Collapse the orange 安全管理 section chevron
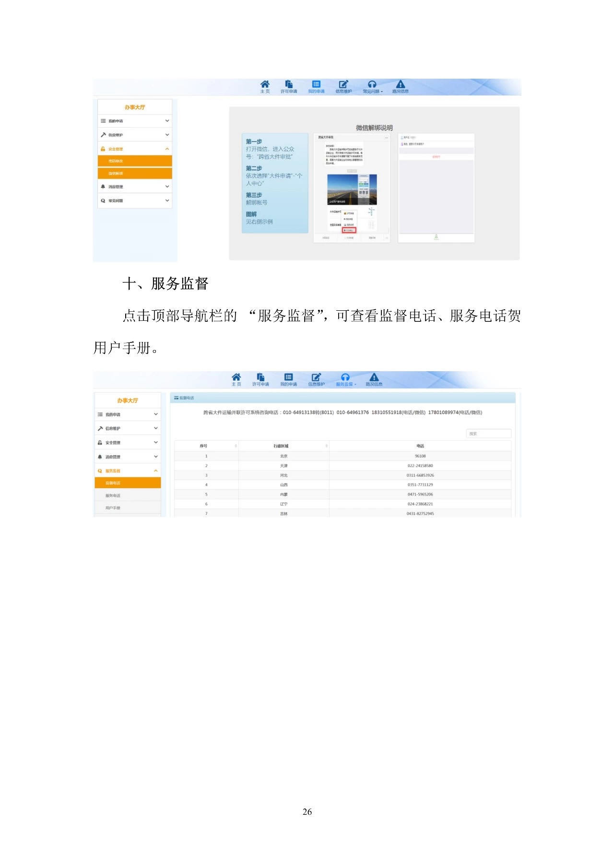The width and height of the screenshot is (614, 868). pyautogui.click(x=167, y=149)
